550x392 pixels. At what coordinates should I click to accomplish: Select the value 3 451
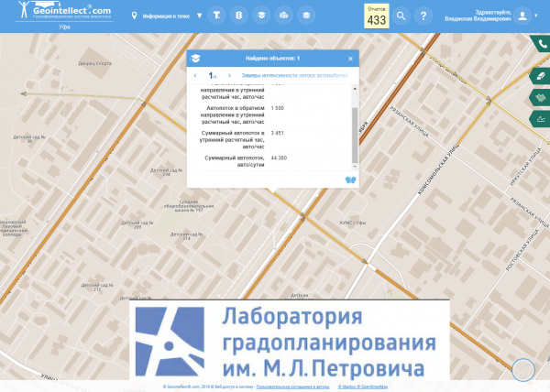point(278,133)
